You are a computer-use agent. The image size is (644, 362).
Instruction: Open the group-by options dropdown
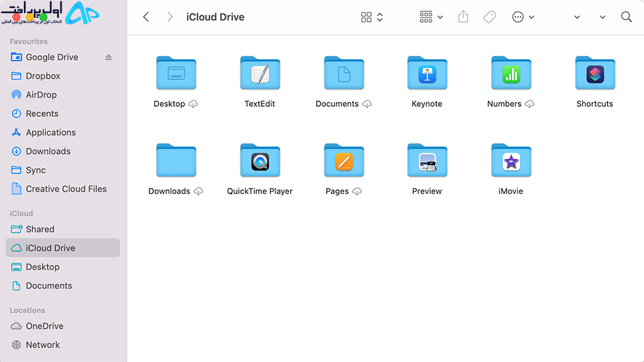click(431, 17)
